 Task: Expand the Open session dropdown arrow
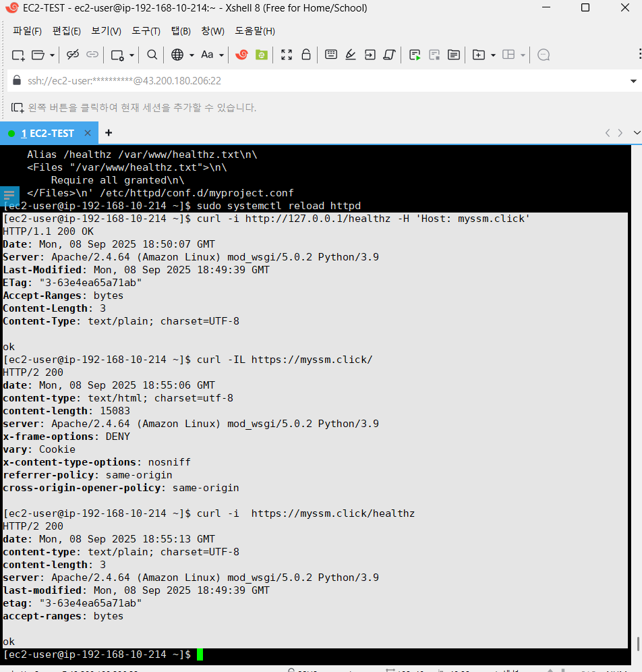coord(52,55)
